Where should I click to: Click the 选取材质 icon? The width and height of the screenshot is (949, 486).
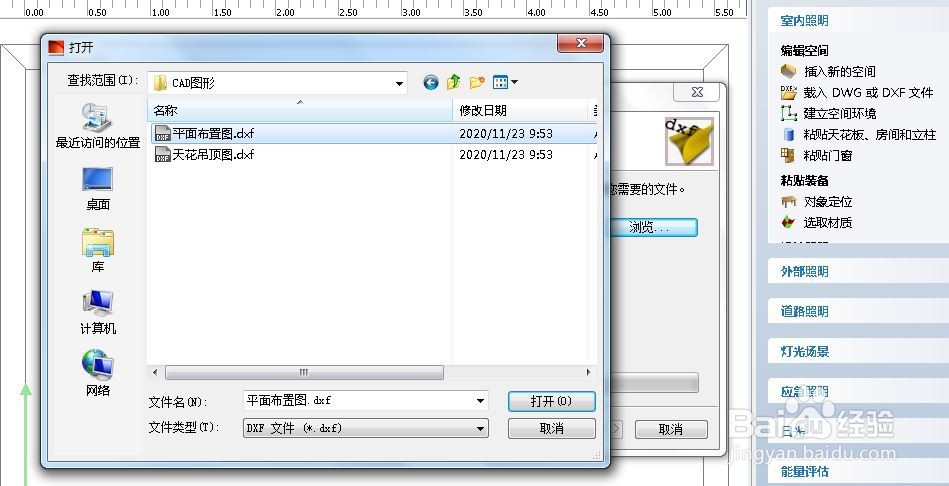788,222
